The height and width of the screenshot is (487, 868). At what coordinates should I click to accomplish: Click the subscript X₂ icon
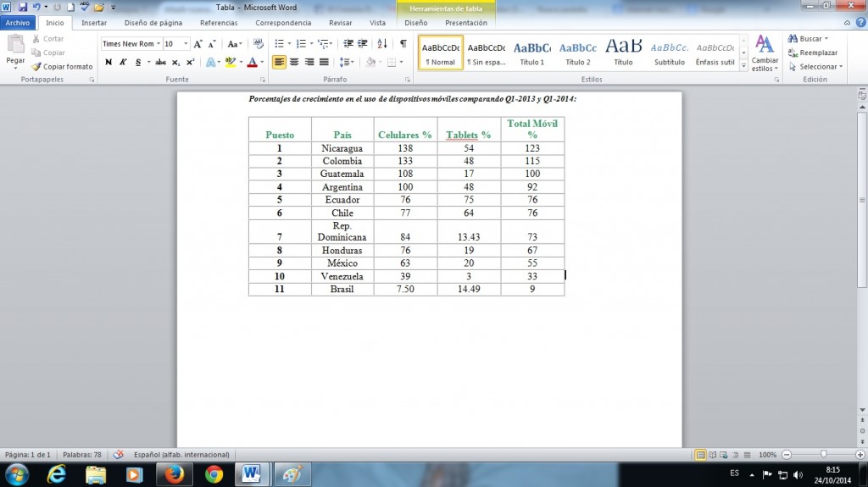pos(175,62)
